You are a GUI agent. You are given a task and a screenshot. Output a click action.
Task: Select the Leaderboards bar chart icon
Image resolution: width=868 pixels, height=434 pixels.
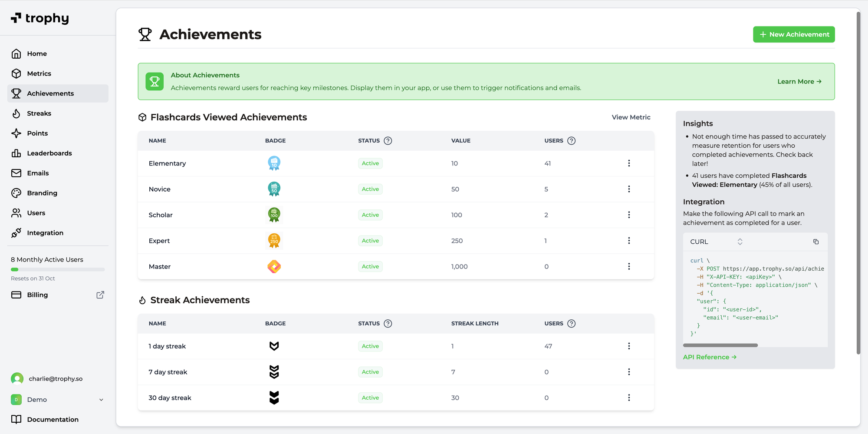(16, 153)
